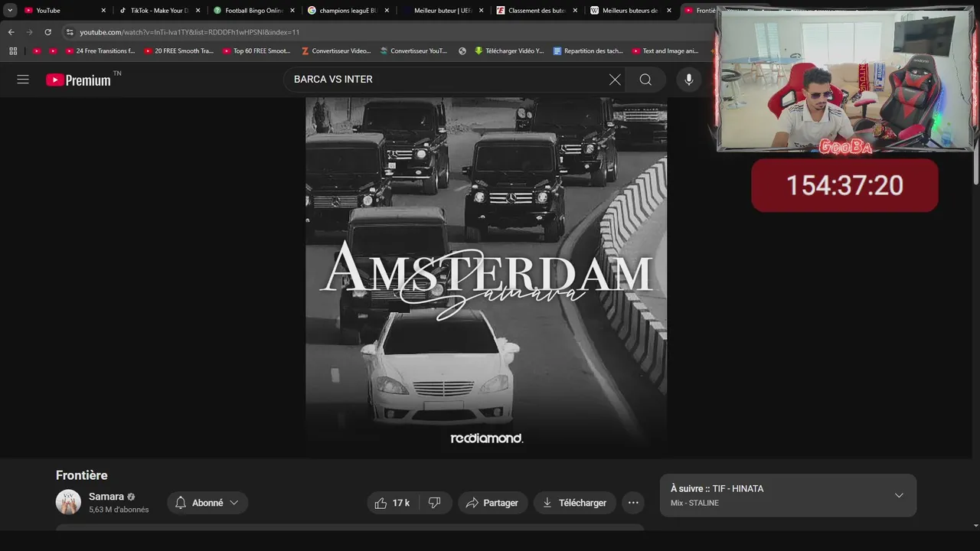Expand the À suivre playlist panel
This screenshot has height=551, width=980.
[899, 495]
